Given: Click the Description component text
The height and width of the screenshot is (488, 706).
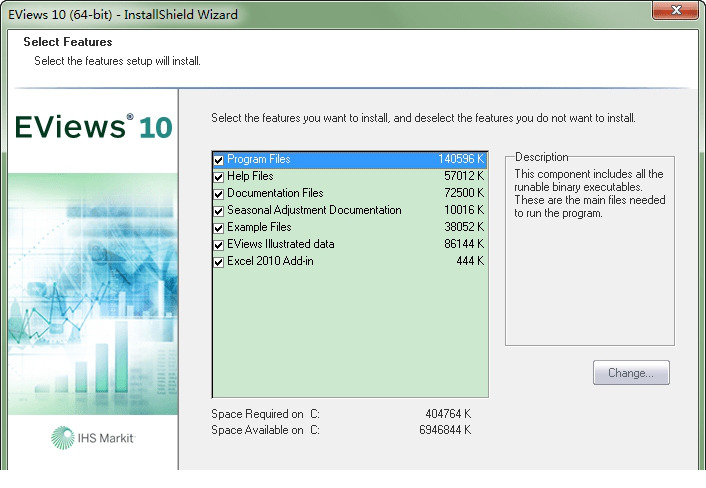Looking at the screenshot, I should tap(589, 194).
